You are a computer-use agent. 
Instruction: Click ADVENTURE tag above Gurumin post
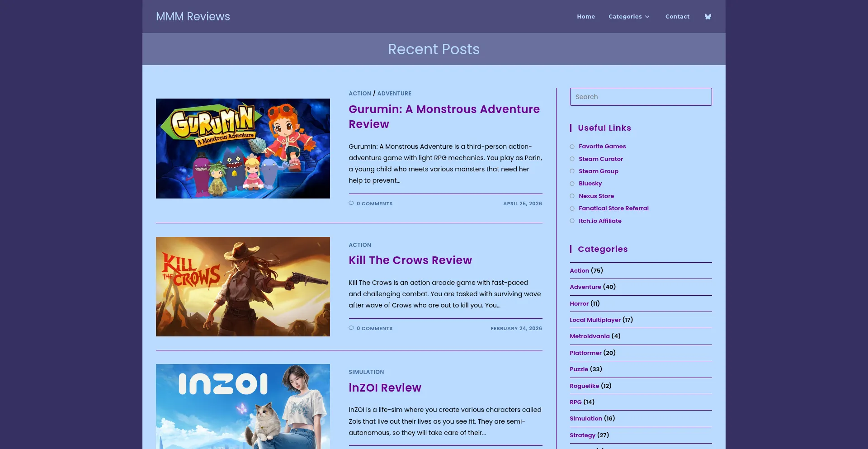pyautogui.click(x=394, y=93)
